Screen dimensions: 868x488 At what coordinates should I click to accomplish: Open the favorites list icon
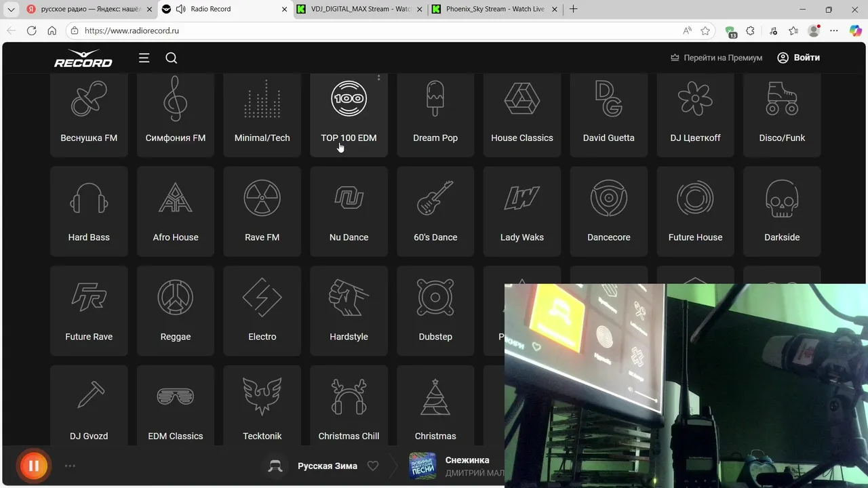(793, 30)
